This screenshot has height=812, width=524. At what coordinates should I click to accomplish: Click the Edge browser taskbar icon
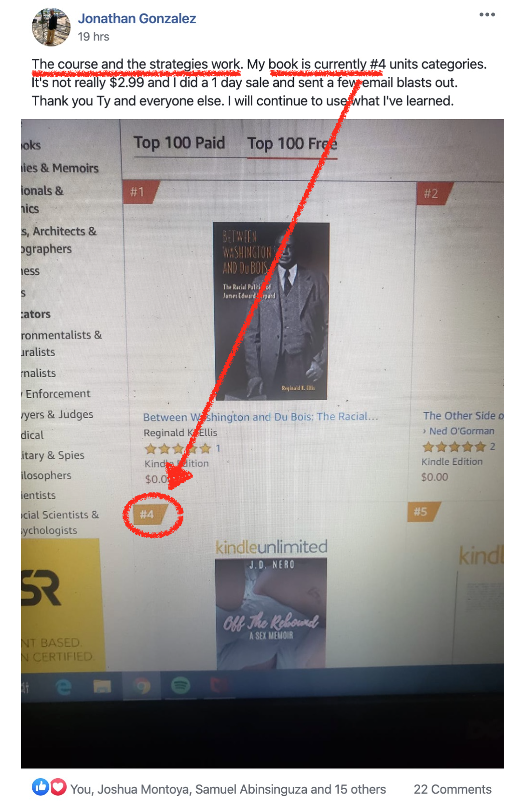(x=64, y=686)
